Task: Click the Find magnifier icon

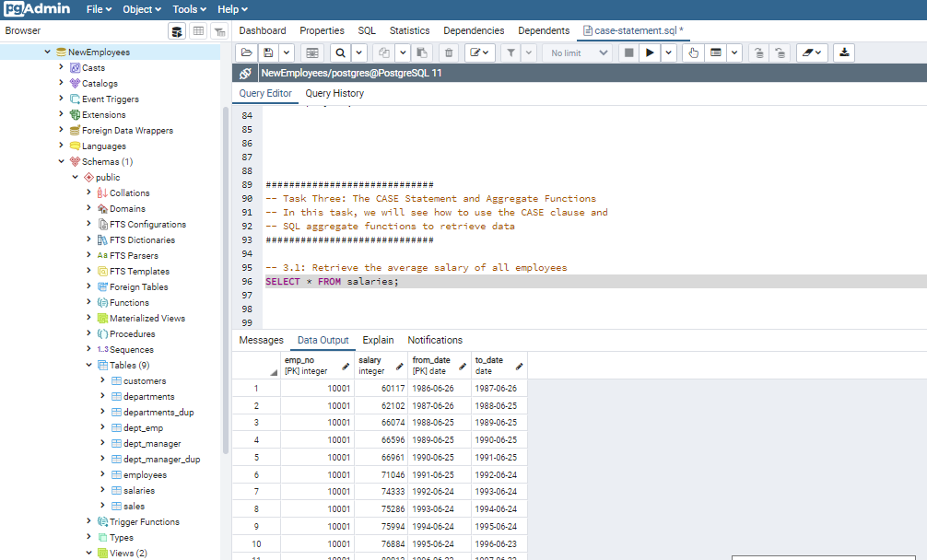Action: click(x=340, y=52)
